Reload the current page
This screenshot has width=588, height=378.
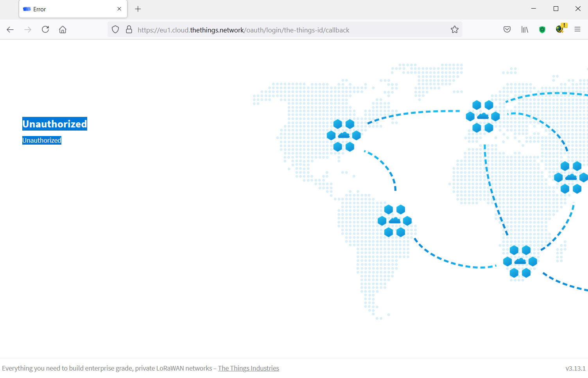pyautogui.click(x=45, y=30)
